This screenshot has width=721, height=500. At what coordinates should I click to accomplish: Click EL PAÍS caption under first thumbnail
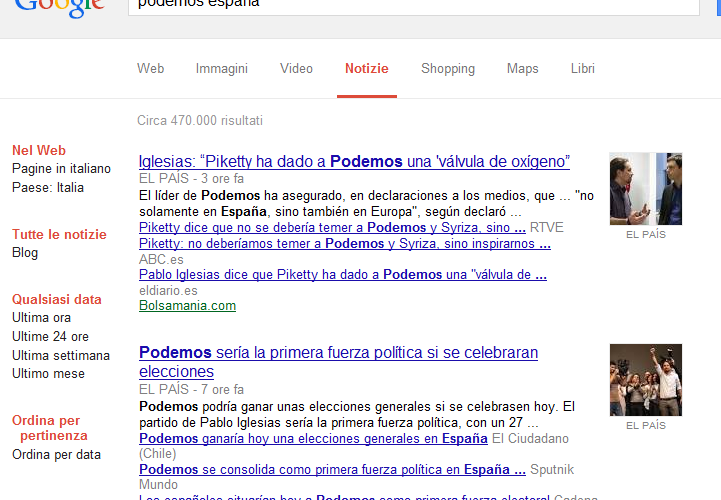[x=646, y=235]
